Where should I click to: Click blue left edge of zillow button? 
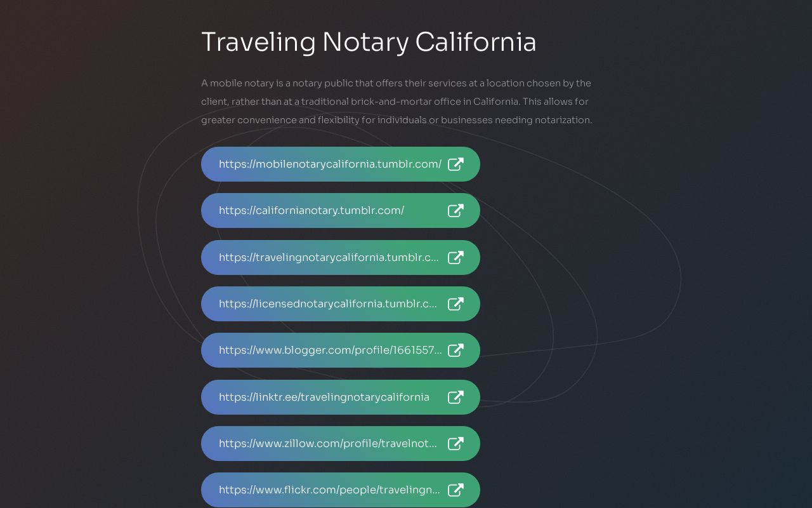pos(208,443)
